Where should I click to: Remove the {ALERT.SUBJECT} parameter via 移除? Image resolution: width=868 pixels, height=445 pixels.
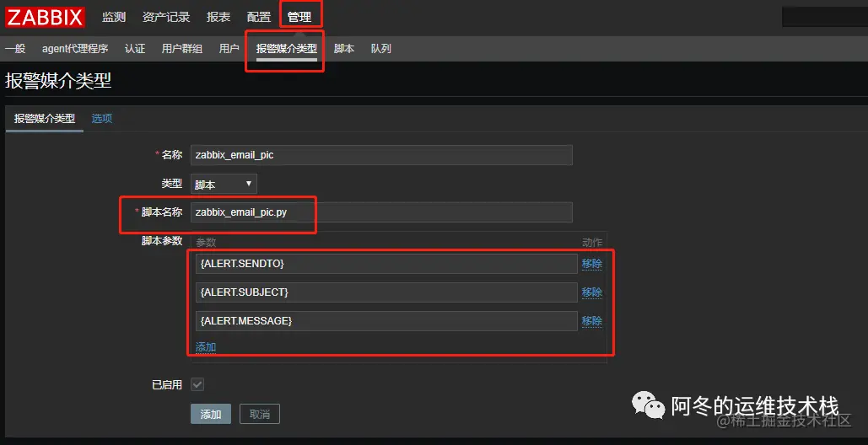(x=592, y=292)
